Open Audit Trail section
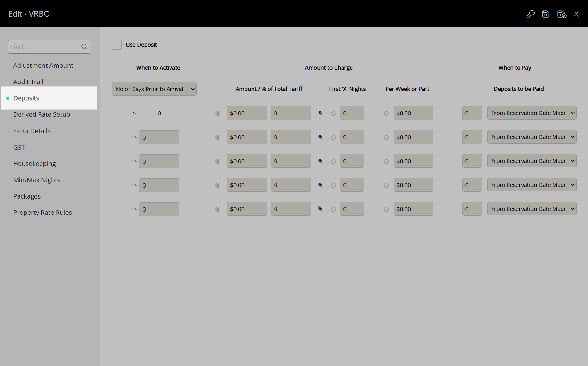This screenshot has width=588, height=366. 28,82
